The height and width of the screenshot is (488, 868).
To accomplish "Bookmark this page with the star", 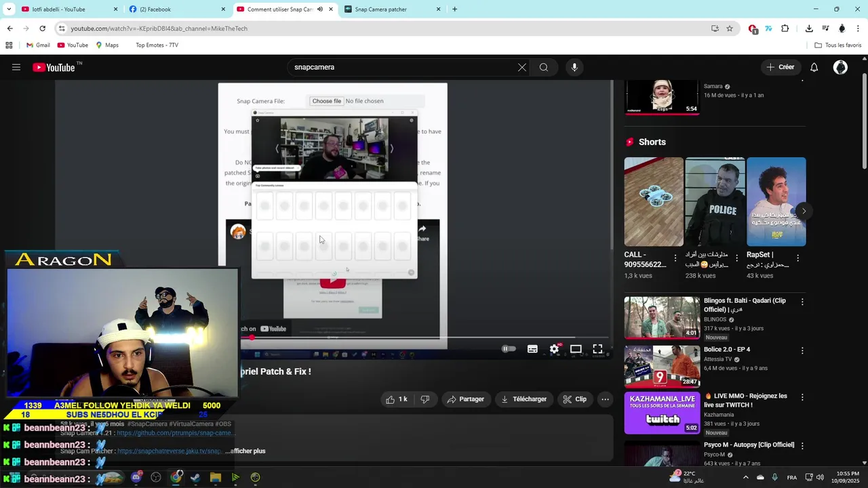I will [x=730, y=28].
